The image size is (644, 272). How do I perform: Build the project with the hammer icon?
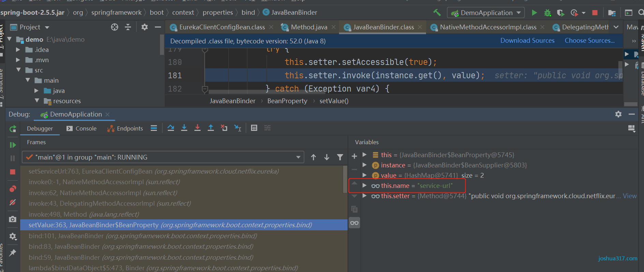[437, 13]
